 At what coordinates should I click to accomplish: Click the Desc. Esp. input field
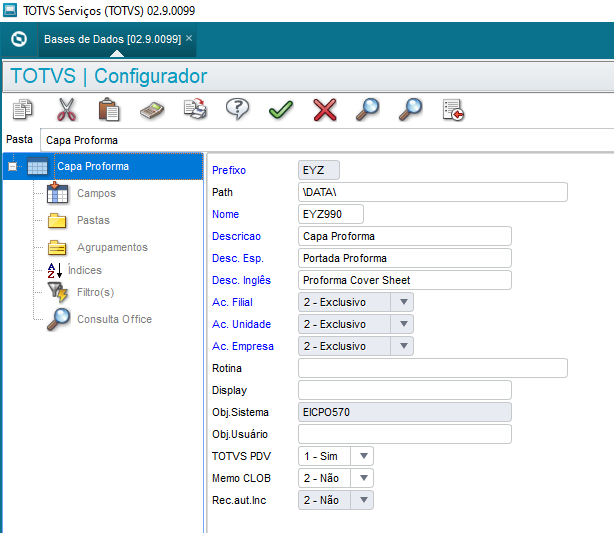[x=405, y=258]
